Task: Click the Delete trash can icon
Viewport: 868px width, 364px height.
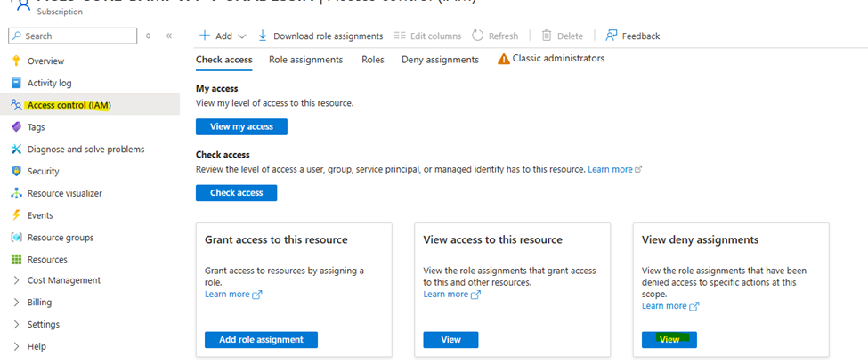Action: [x=547, y=36]
